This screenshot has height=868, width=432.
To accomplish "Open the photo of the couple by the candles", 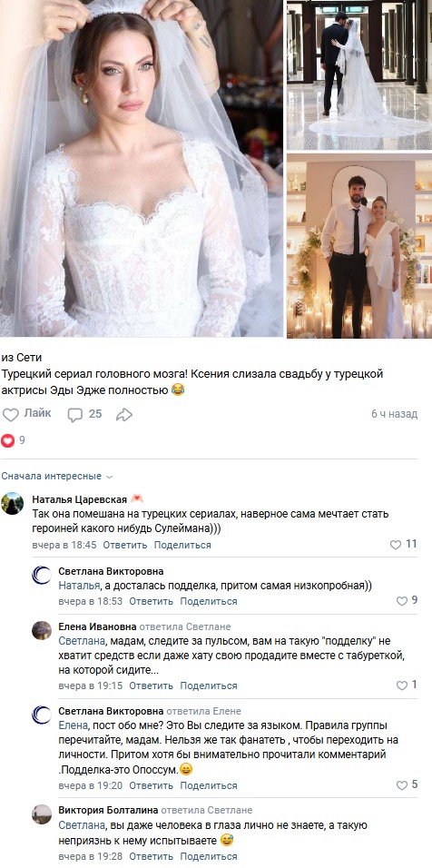I will tap(359, 246).
